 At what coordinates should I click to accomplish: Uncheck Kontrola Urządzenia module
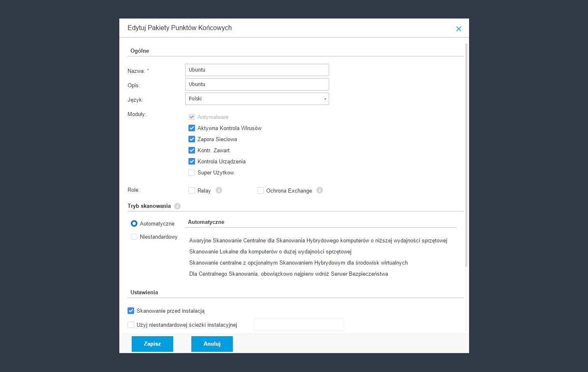192,161
